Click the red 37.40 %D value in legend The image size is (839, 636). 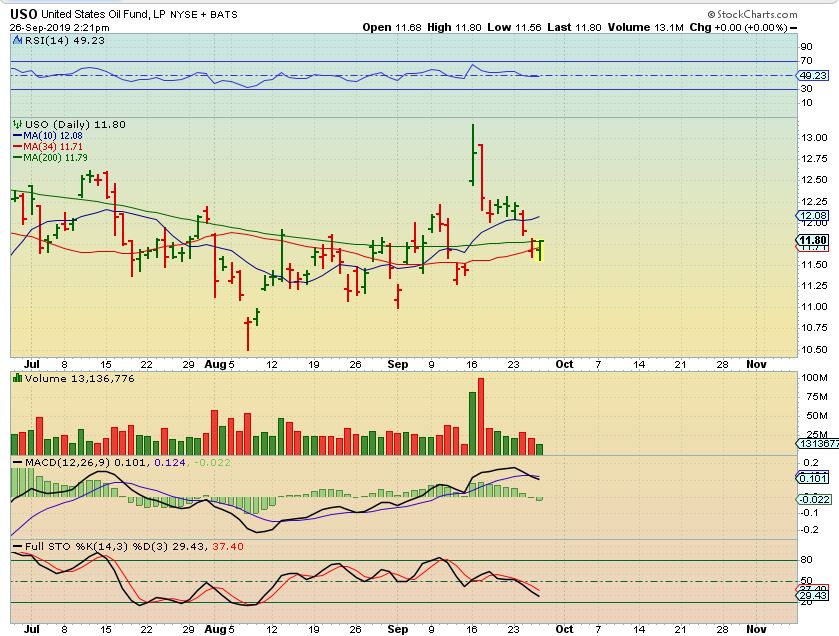click(228, 547)
